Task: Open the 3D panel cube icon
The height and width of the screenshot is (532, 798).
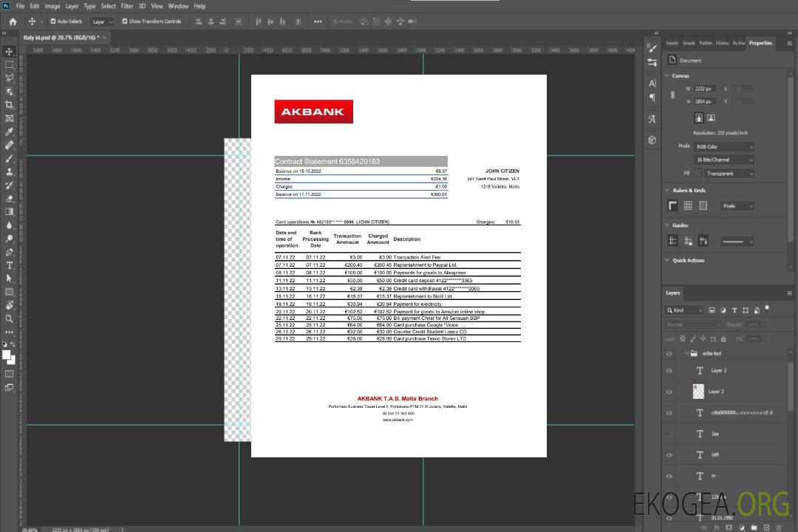Action: (x=652, y=140)
